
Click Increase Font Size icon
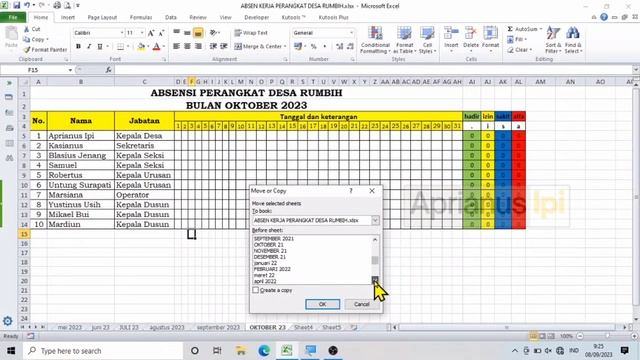click(x=151, y=33)
